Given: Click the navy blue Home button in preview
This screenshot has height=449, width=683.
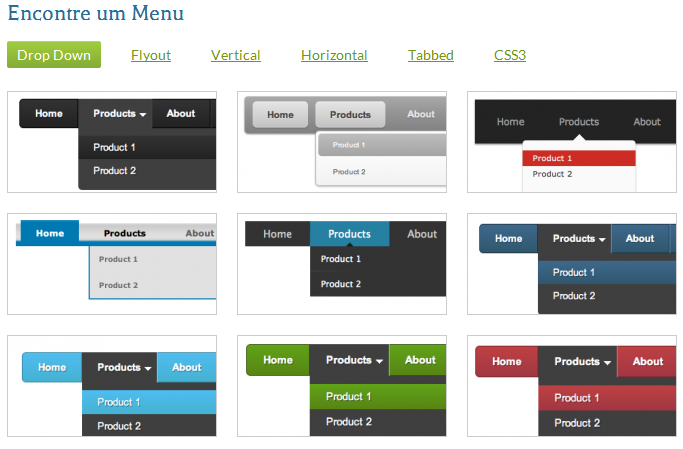Looking at the screenshot, I should click(x=508, y=239).
